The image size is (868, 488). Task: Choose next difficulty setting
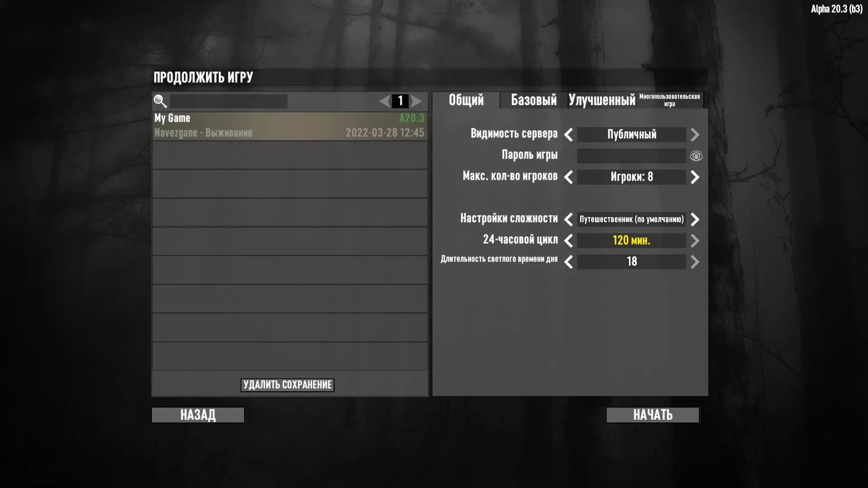point(695,220)
